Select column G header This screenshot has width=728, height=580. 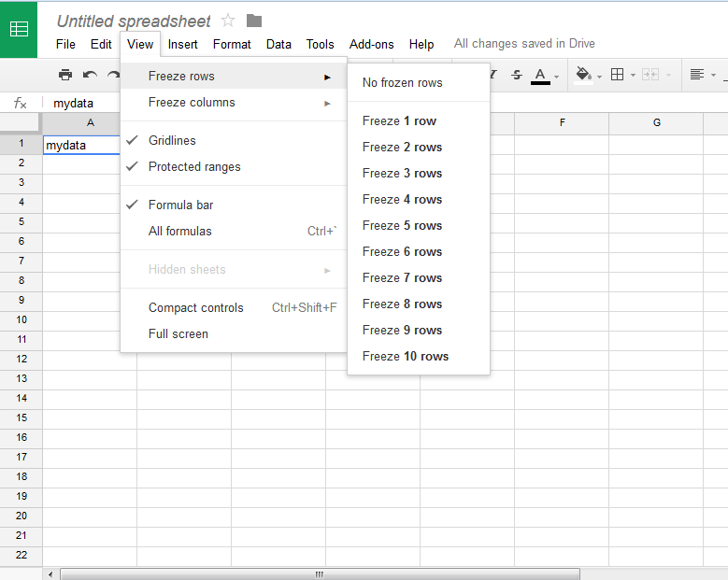pos(656,123)
